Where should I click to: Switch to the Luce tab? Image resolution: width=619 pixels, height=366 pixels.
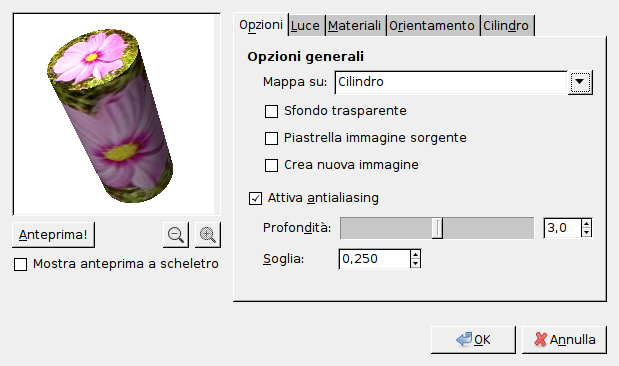pyautogui.click(x=306, y=26)
